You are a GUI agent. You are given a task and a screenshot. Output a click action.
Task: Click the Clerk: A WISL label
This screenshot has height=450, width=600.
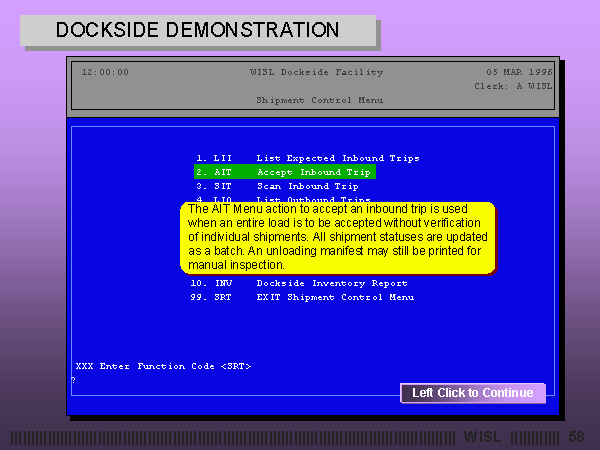(512, 86)
